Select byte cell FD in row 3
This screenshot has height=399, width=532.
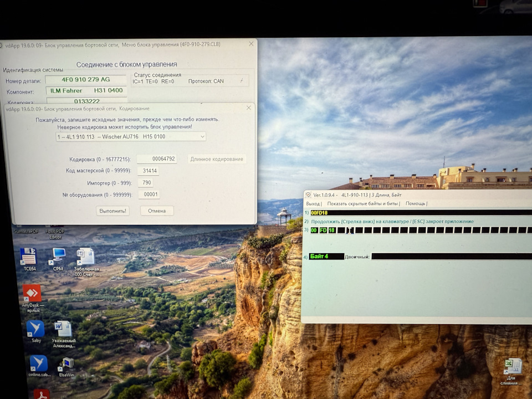tap(323, 231)
